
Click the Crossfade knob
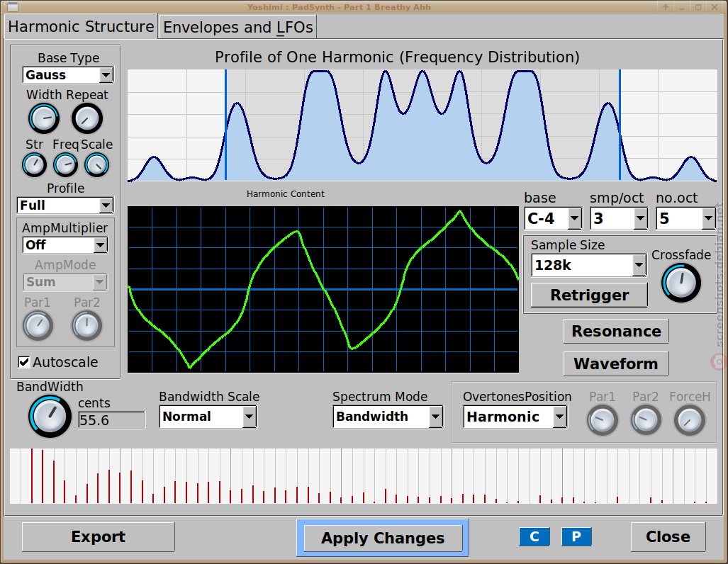tap(681, 283)
